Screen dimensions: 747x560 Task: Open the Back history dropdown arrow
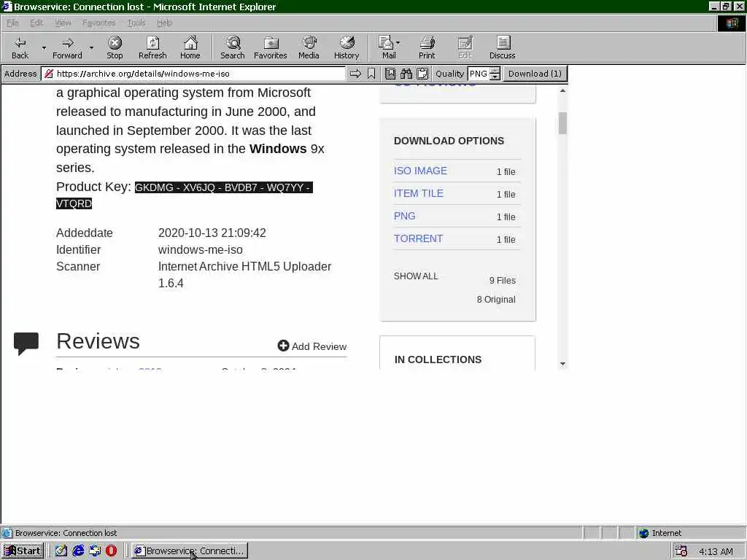tap(44, 47)
